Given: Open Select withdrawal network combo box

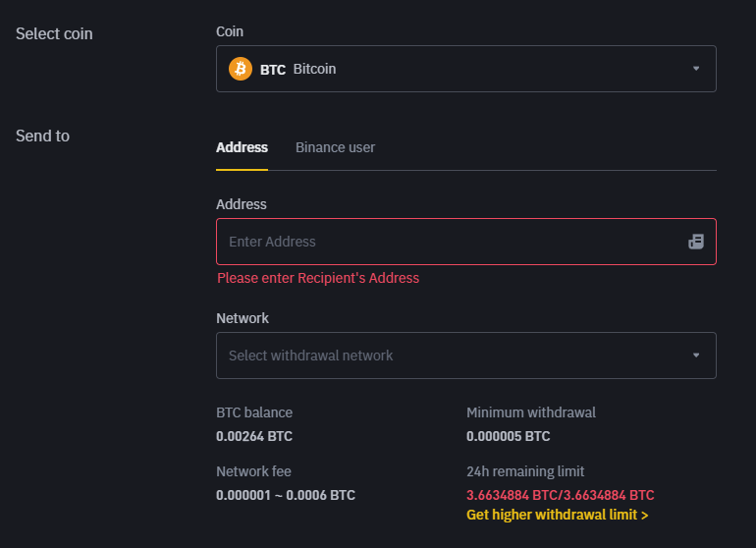Looking at the screenshot, I should click(465, 356).
